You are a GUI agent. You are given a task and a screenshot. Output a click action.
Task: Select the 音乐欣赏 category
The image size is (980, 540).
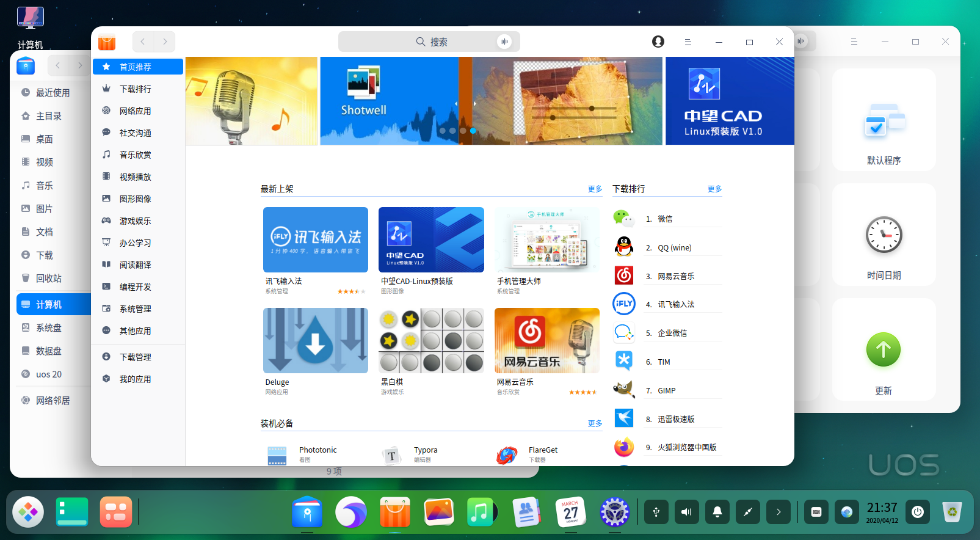(x=138, y=155)
